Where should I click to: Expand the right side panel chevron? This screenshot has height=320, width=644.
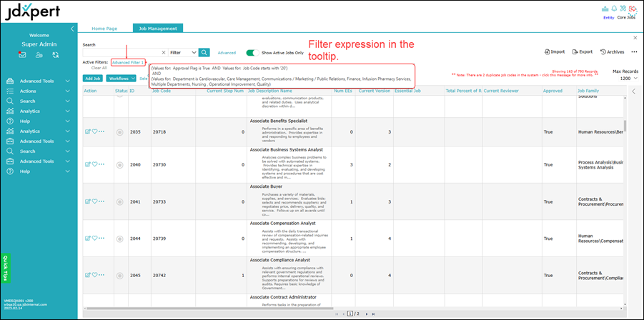pyautogui.click(x=634, y=91)
